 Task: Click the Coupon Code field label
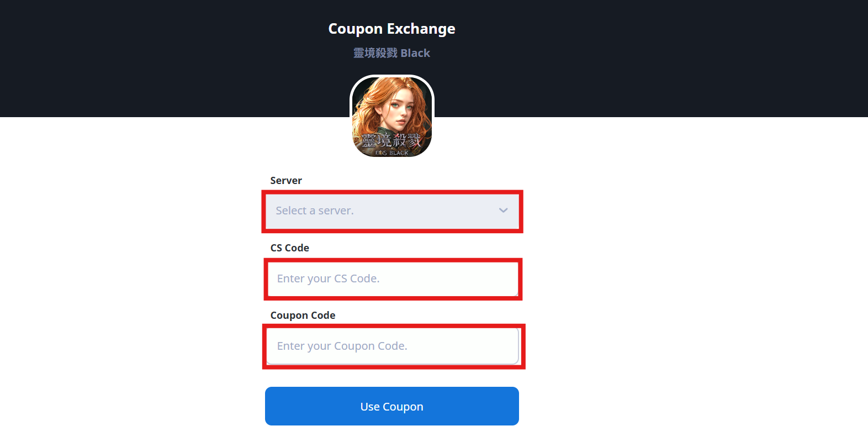(303, 316)
